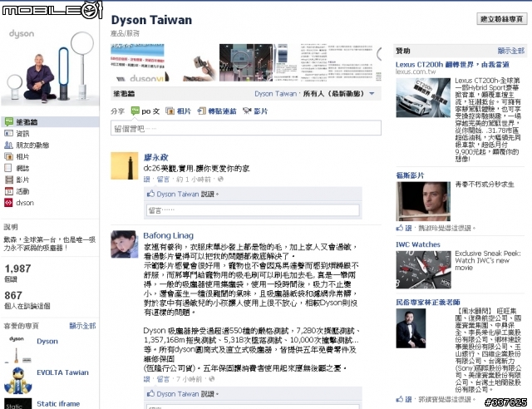
Task: Open 網誌 tab in left menu
Action: [22, 168]
